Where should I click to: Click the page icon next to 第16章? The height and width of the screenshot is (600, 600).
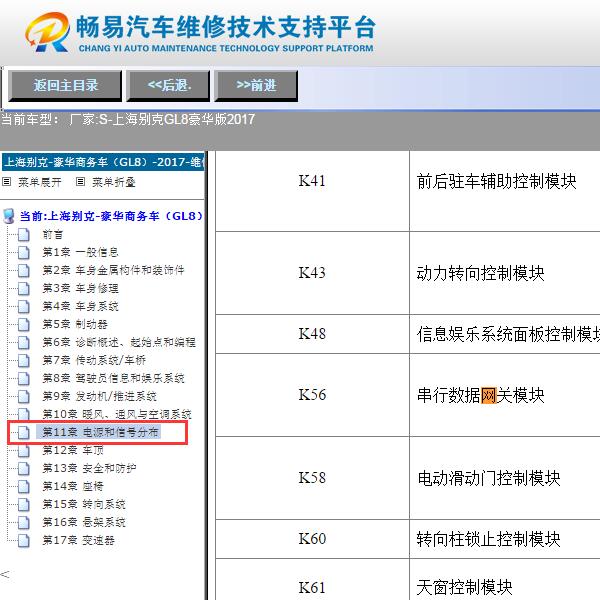[24, 522]
